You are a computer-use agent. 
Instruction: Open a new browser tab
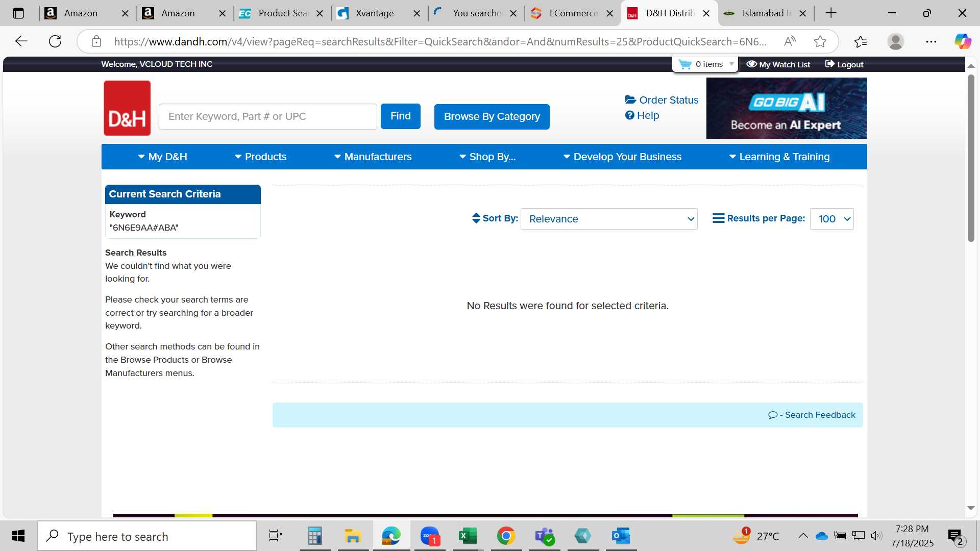pos(831,13)
